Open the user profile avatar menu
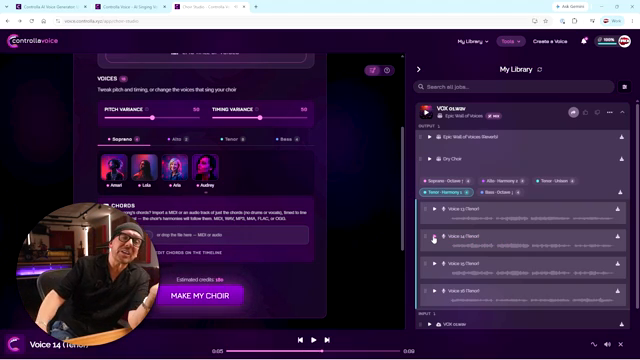The image size is (640, 360). pyautogui.click(x=624, y=41)
